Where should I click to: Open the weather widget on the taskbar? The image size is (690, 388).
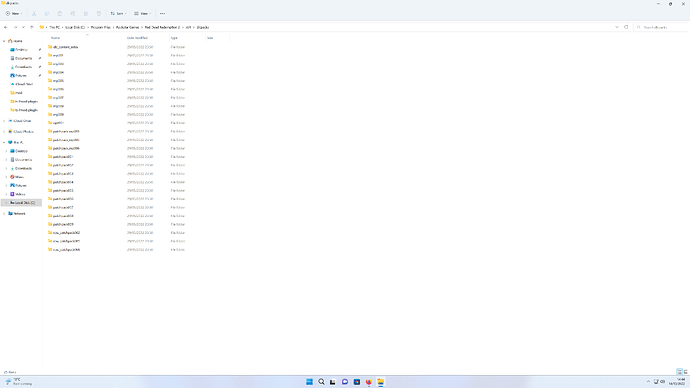pyautogui.click(x=18, y=382)
